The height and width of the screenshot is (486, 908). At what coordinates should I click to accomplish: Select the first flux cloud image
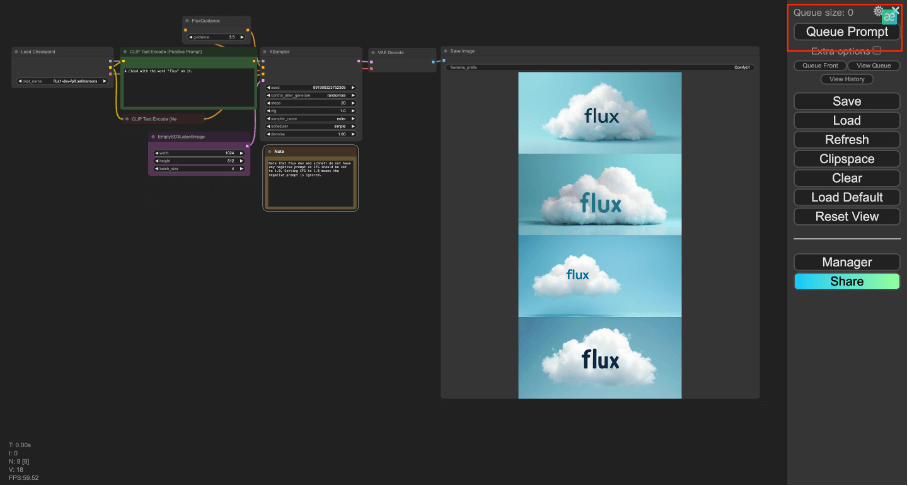[x=599, y=113]
